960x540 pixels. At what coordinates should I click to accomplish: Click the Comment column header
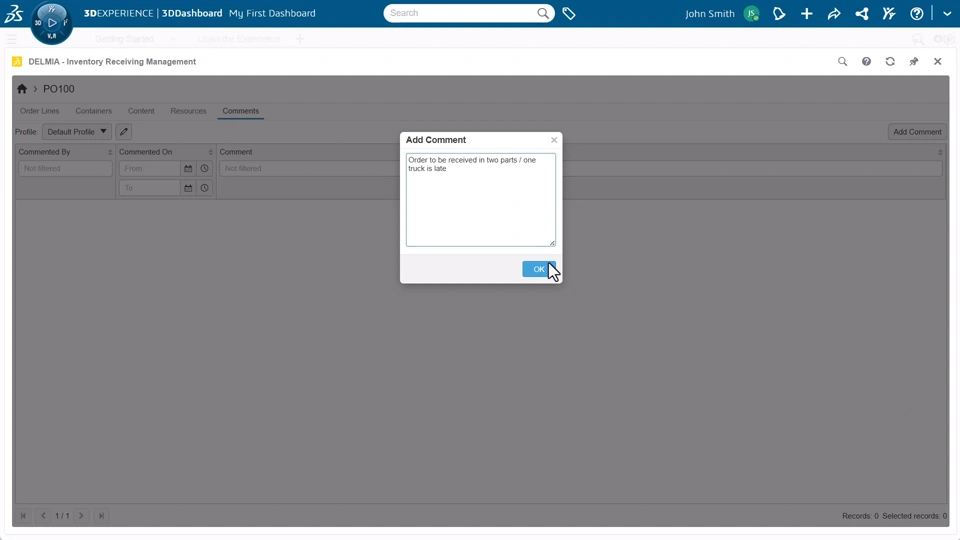236,152
